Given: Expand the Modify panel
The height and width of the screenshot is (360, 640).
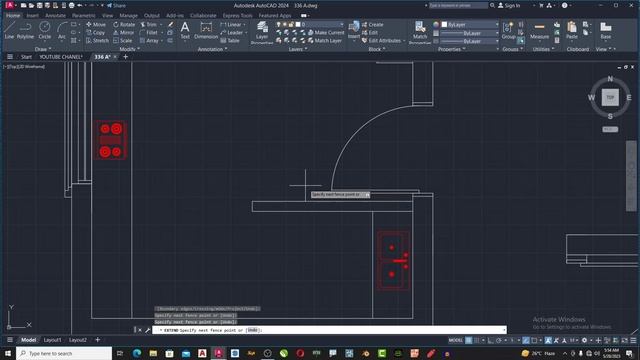Looking at the screenshot, I should [x=129, y=49].
